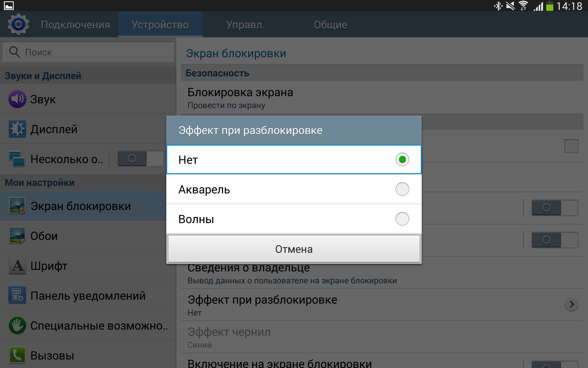Tap the muted sound status icon
The image size is (588, 368).
tap(510, 6)
